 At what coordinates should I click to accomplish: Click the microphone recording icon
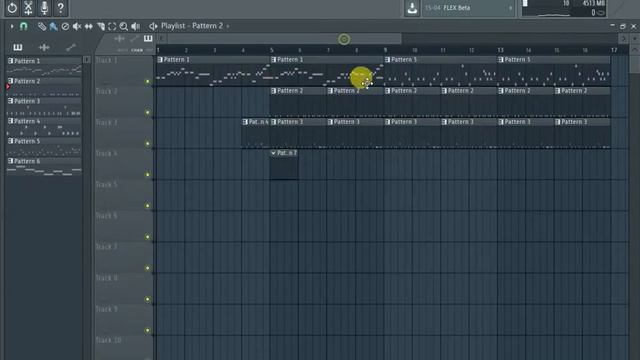[44, 8]
